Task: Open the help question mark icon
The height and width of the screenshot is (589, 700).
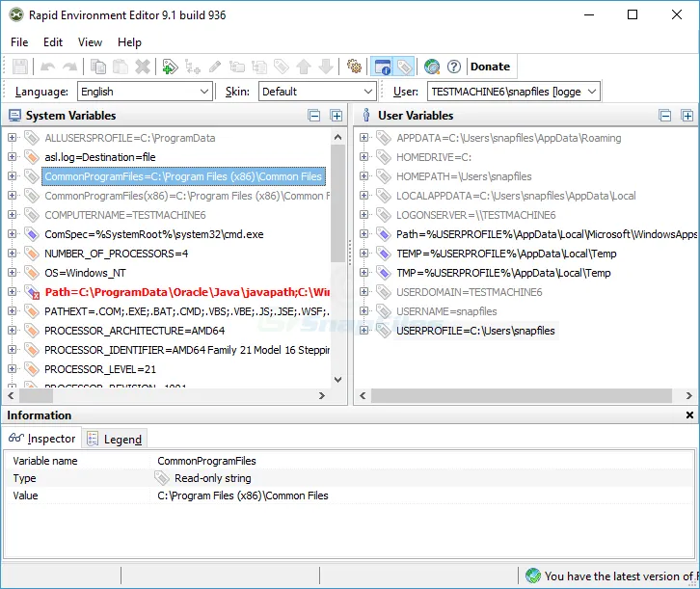Action: click(454, 67)
